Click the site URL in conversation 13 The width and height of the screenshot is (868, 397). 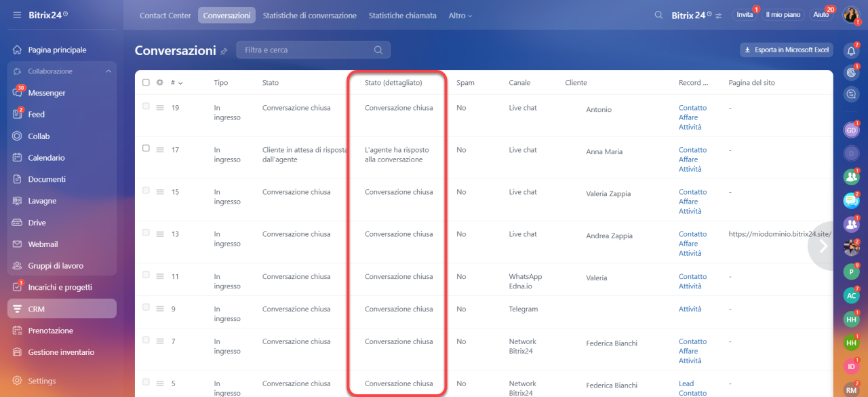[780, 234]
